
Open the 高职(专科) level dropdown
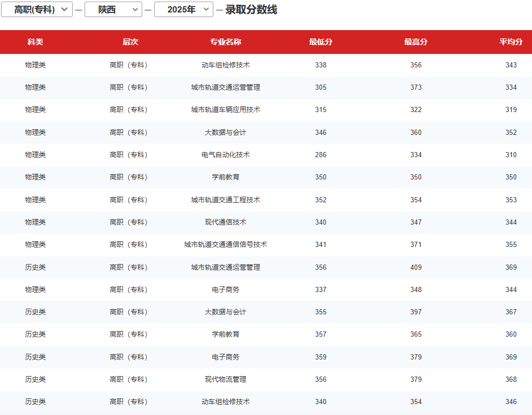coord(37,9)
